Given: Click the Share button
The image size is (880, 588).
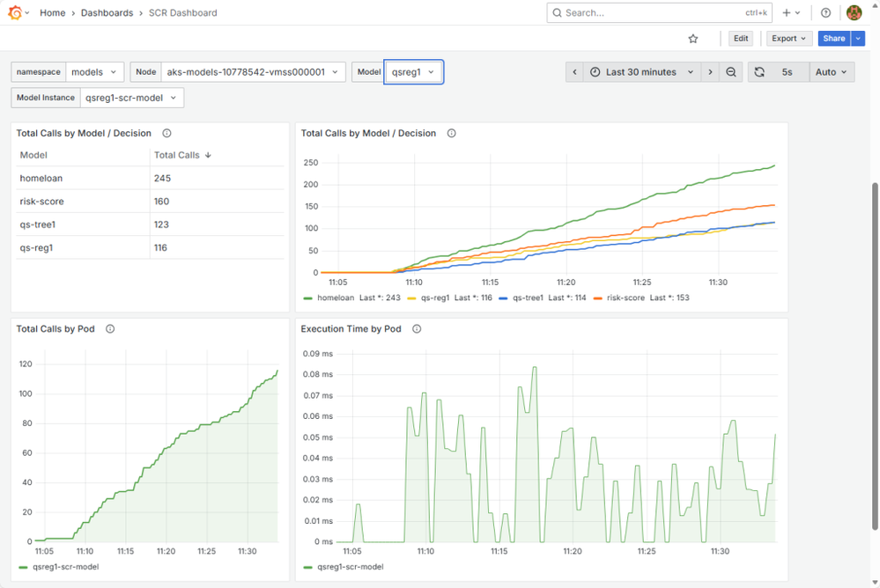Looking at the screenshot, I should [834, 39].
